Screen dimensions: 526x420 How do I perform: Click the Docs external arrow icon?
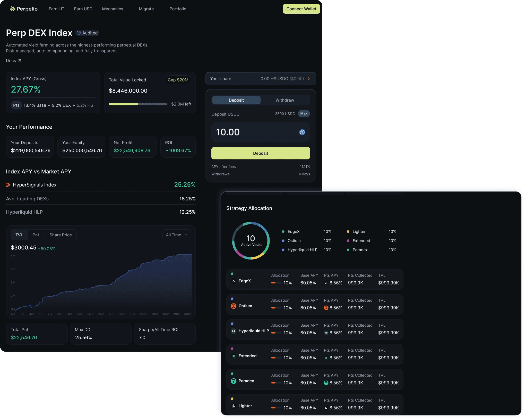[20, 60]
